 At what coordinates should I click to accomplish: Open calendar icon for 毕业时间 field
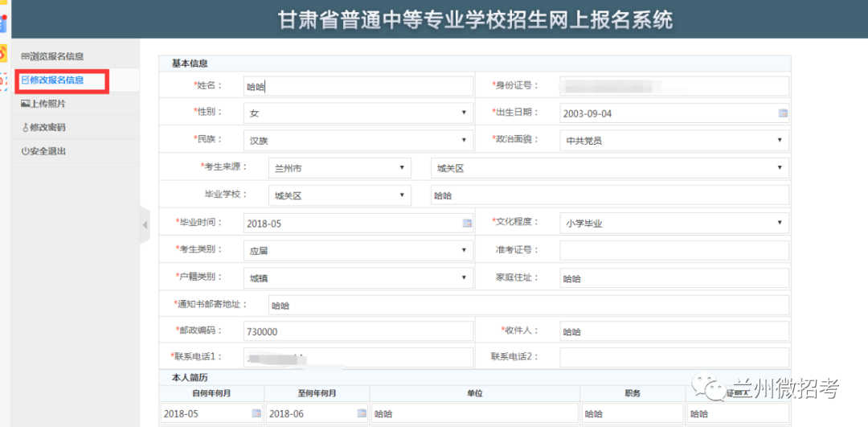467,223
